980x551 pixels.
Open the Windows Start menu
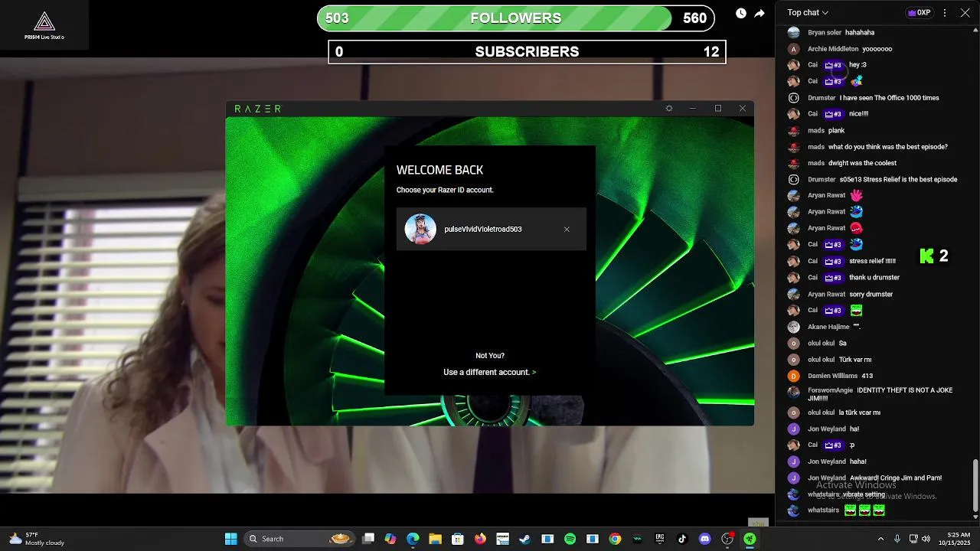[x=230, y=539]
